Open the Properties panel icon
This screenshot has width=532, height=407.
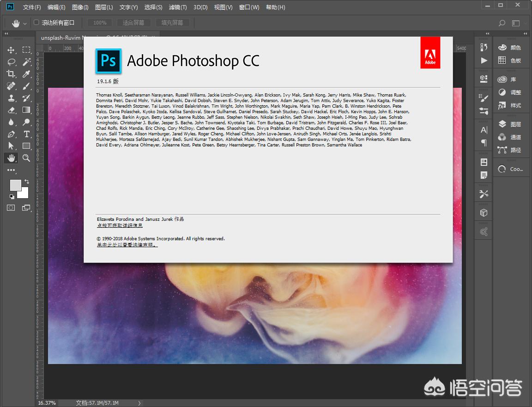pyautogui.click(x=484, y=79)
